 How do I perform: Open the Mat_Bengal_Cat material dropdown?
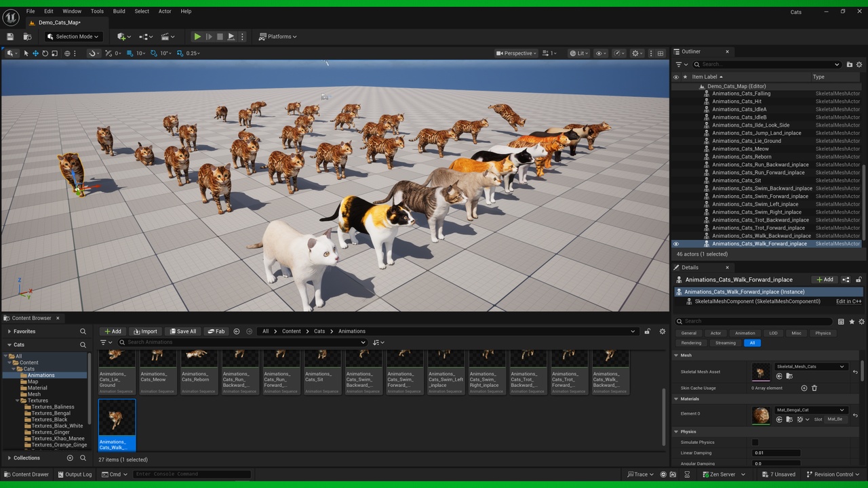click(x=811, y=410)
